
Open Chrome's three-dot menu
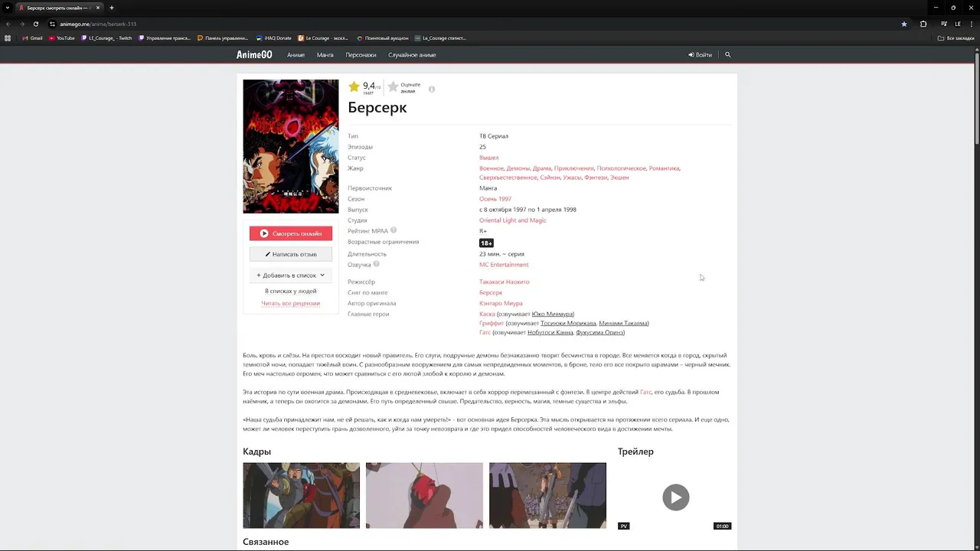tap(972, 24)
